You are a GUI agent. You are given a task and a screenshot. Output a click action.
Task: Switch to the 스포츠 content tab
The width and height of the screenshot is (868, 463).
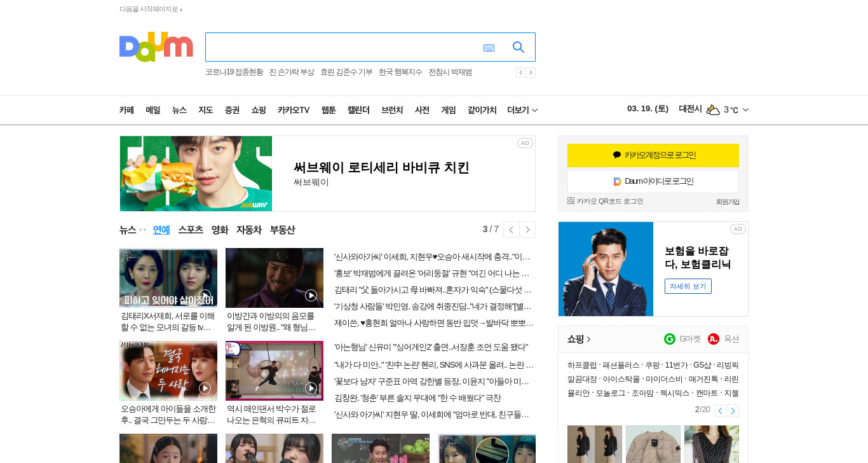coord(191,230)
